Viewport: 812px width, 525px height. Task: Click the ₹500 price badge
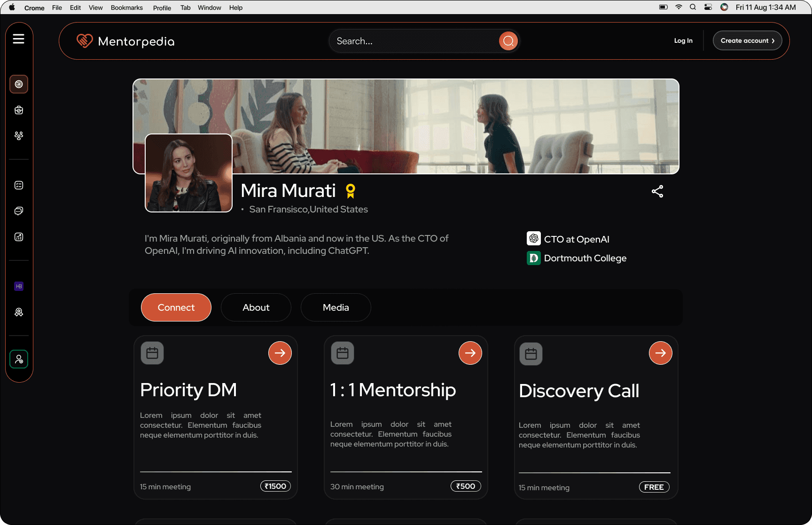466,486
